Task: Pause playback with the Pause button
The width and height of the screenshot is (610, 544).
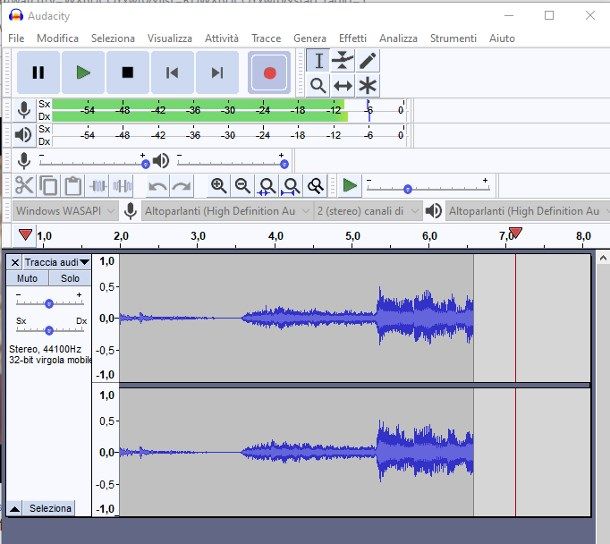Action: [x=38, y=72]
